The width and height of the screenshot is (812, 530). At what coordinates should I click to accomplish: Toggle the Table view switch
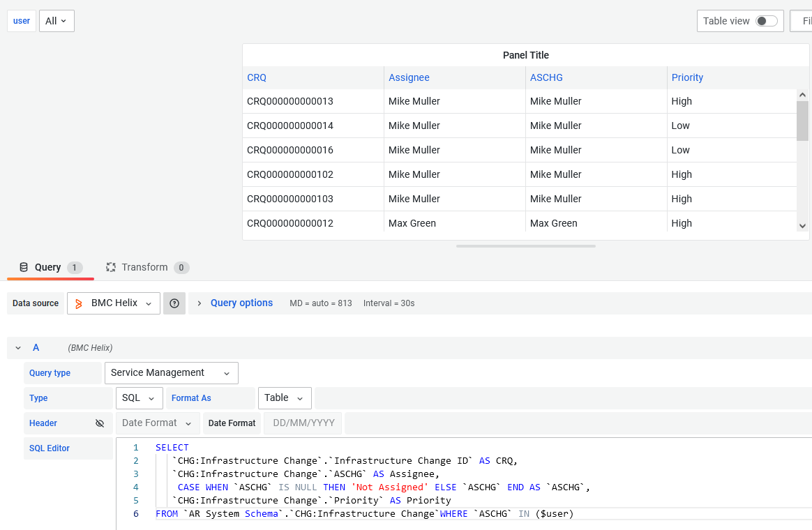click(767, 21)
